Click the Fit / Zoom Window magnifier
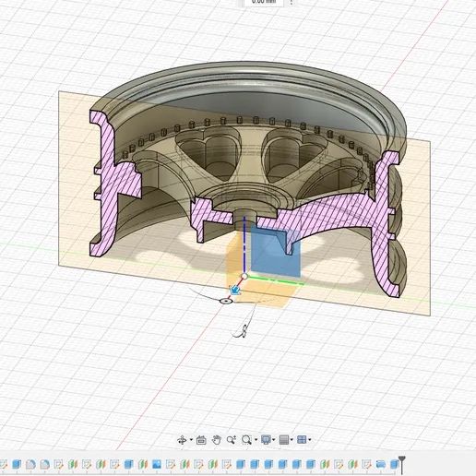The image size is (476, 476). tap(246, 440)
